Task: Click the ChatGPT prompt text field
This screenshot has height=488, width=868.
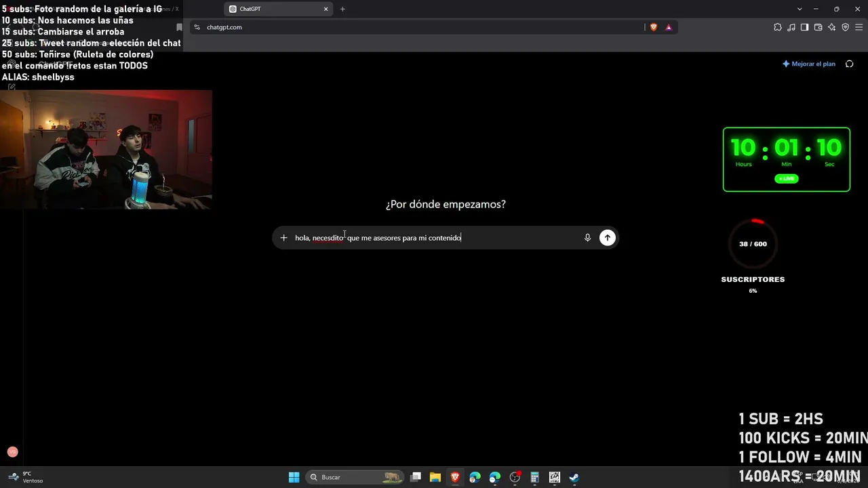Action: 437,238
